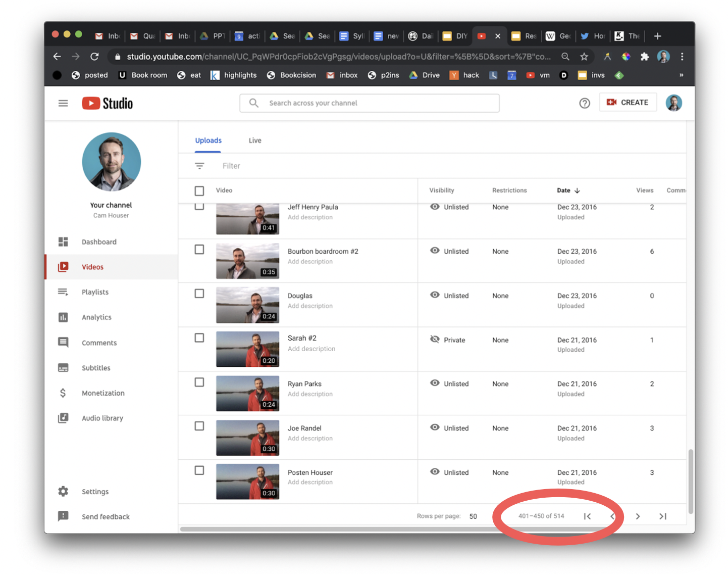The height and width of the screenshot is (575, 728).
Task: Switch to the Uploads tab
Action: 209,140
